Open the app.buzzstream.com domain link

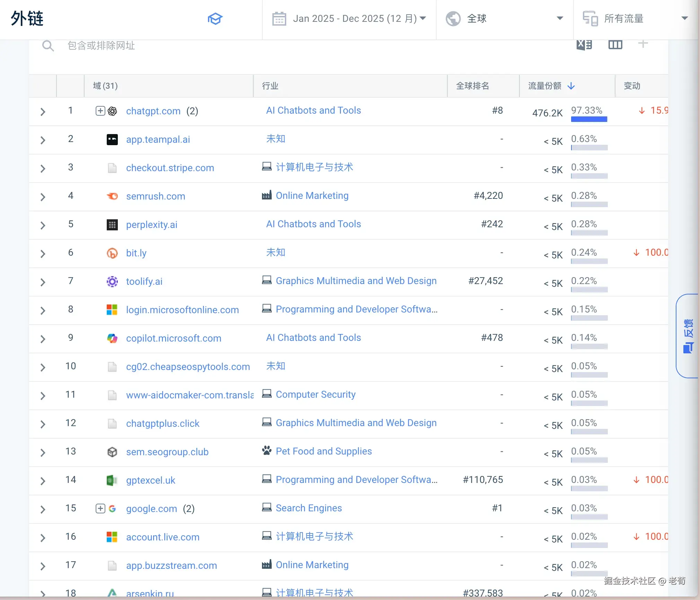(172, 566)
